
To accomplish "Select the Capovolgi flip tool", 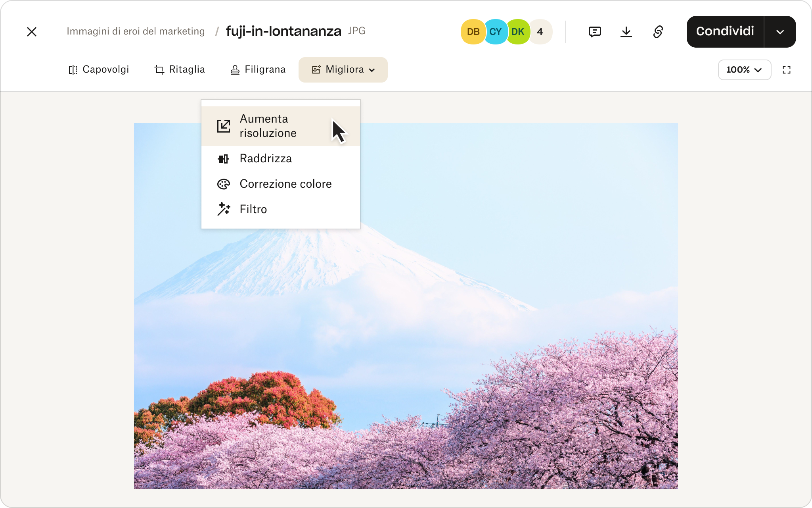I will click(x=99, y=70).
